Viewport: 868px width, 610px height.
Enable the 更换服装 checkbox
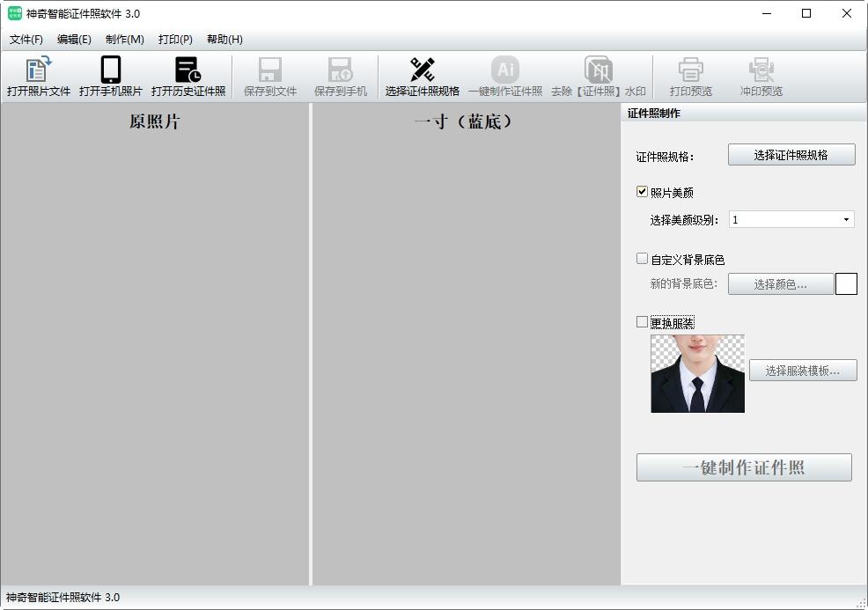pos(642,321)
